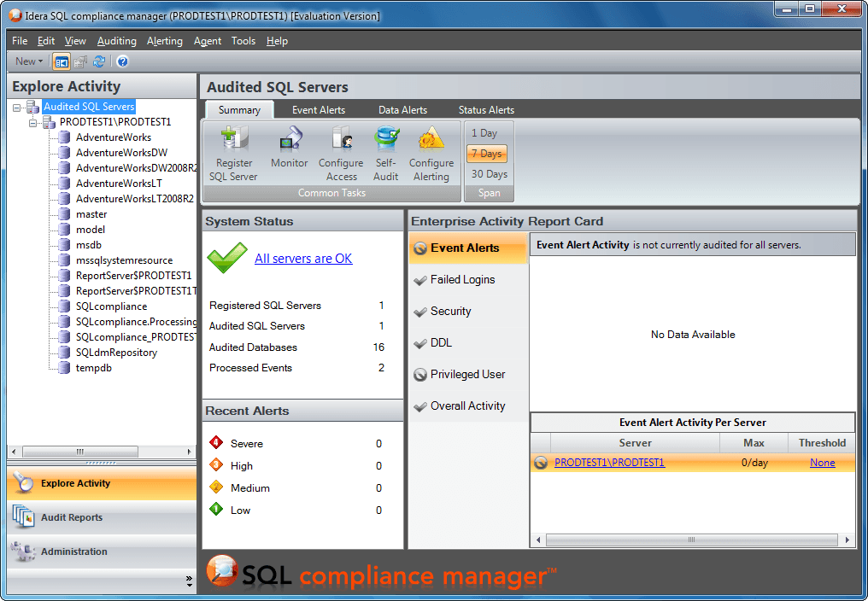The height and width of the screenshot is (601, 868).
Task: Click the Audit Reports pages icon
Action: [23, 516]
